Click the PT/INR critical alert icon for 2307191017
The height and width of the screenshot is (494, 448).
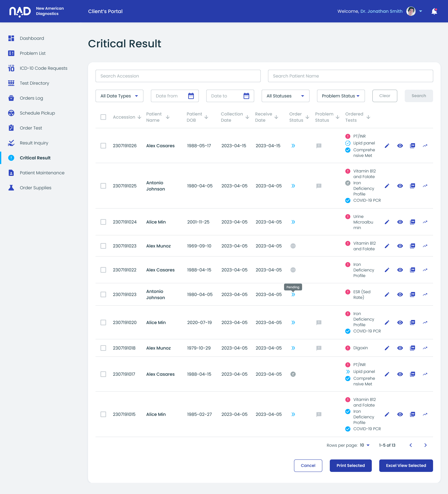point(348,365)
